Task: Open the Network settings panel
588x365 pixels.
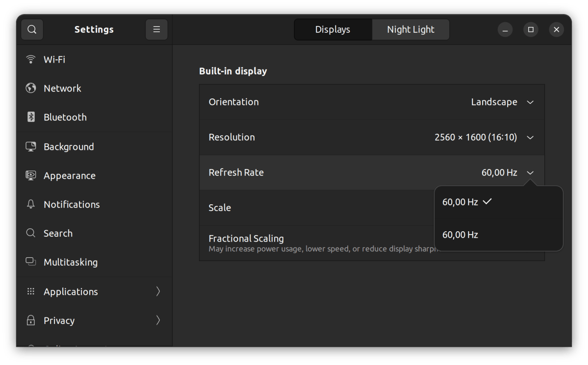Action: pyautogui.click(x=94, y=88)
